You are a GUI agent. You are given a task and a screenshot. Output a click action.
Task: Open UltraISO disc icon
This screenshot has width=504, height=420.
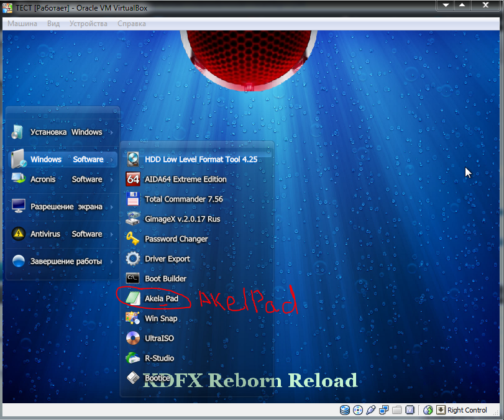click(x=133, y=338)
